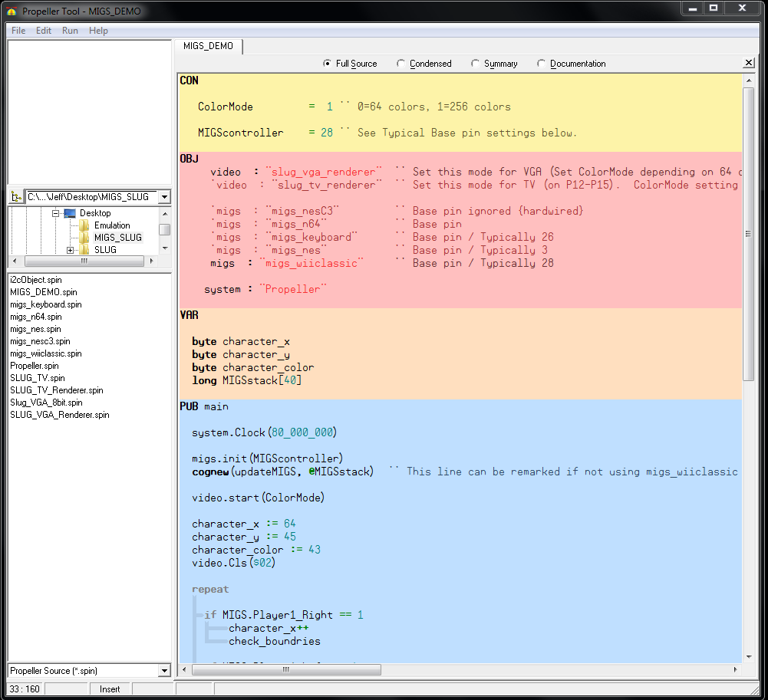Enable the Summary view radio button
The height and width of the screenshot is (700, 768).
tap(476, 64)
